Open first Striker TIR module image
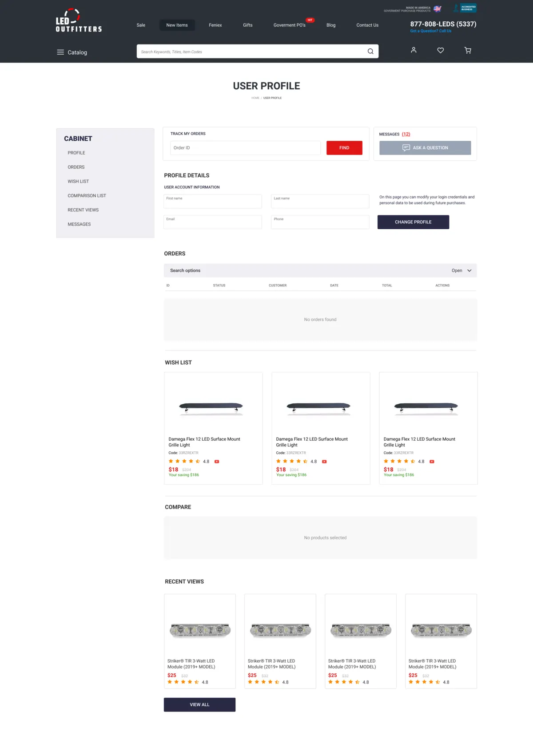Image resolution: width=533 pixels, height=756 pixels. [200, 630]
